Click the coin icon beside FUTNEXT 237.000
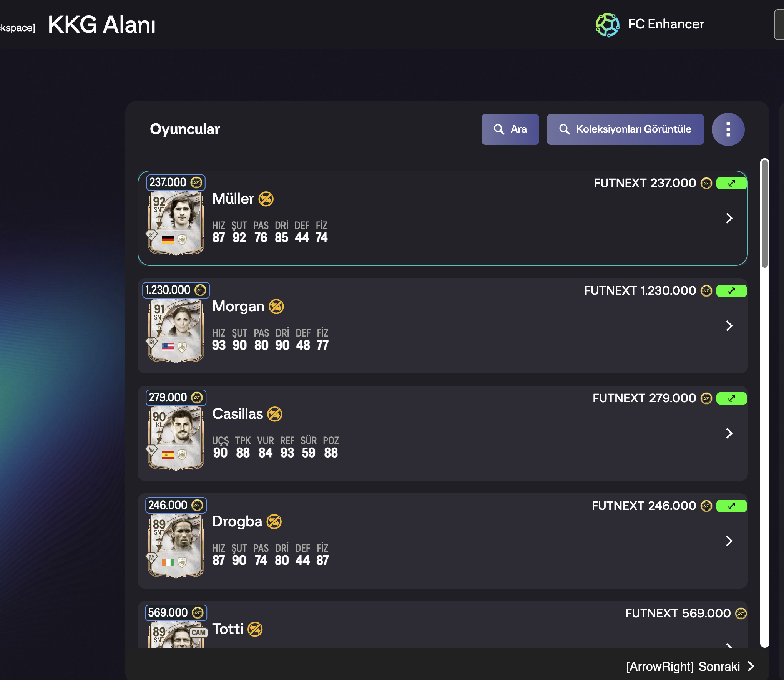Image resolution: width=784 pixels, height=680 pixels. point(706,183)
